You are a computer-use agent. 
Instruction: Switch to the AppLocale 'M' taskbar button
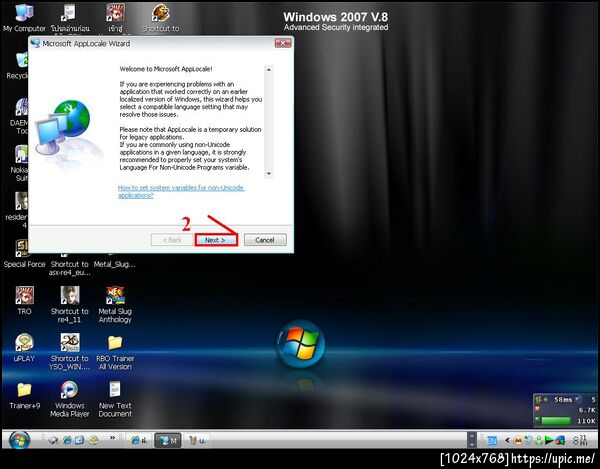click(x=168, y=440)
